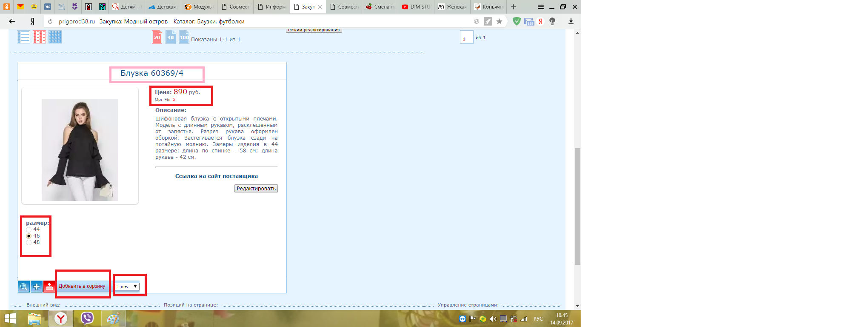Open the lightbulb extension icon
Screen dimensions: 868x327
(552, 21)
